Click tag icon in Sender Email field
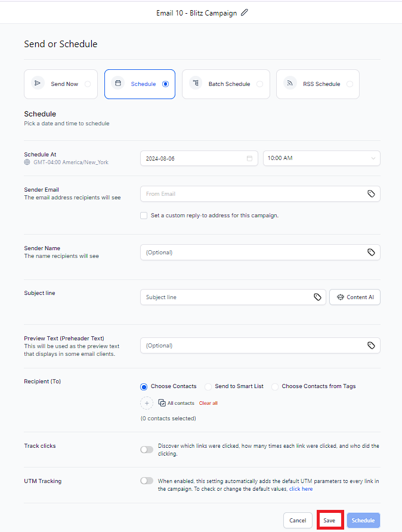This screenshot has width=402, height=532. 371,193
